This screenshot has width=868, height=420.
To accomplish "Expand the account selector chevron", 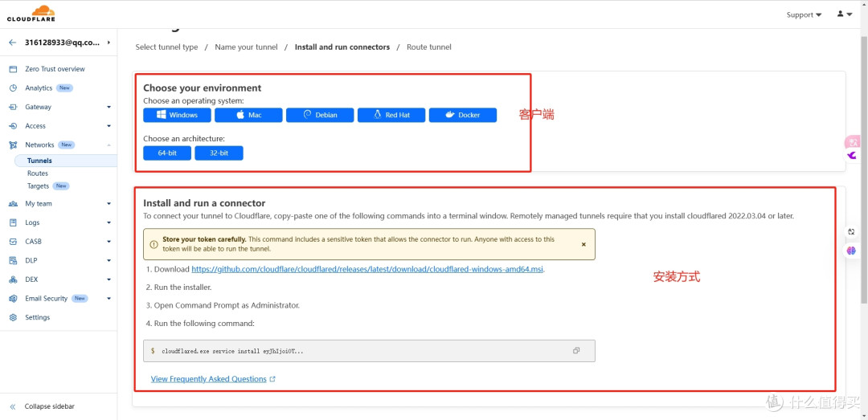I will [x=108, y=42].
